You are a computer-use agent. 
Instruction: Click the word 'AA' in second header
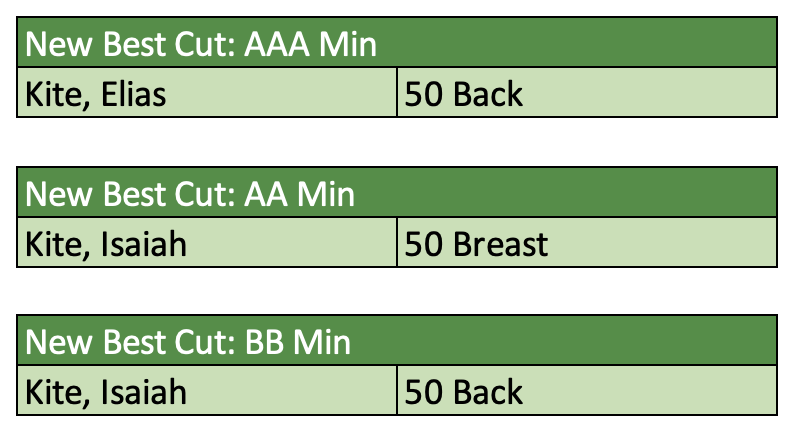(x=267, y=193)
